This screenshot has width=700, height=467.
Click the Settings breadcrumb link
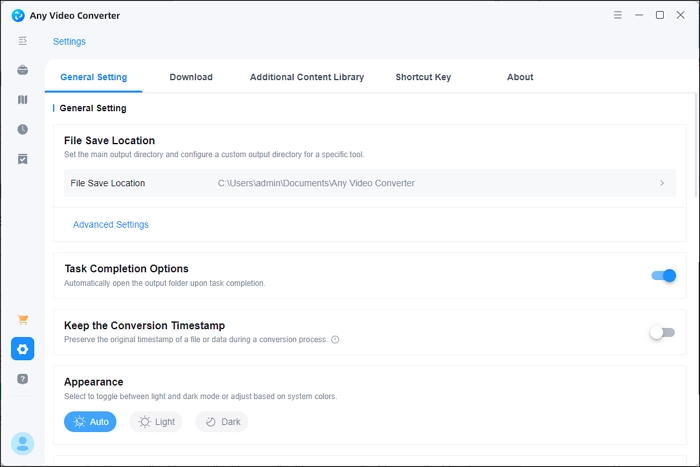[69, 42]
